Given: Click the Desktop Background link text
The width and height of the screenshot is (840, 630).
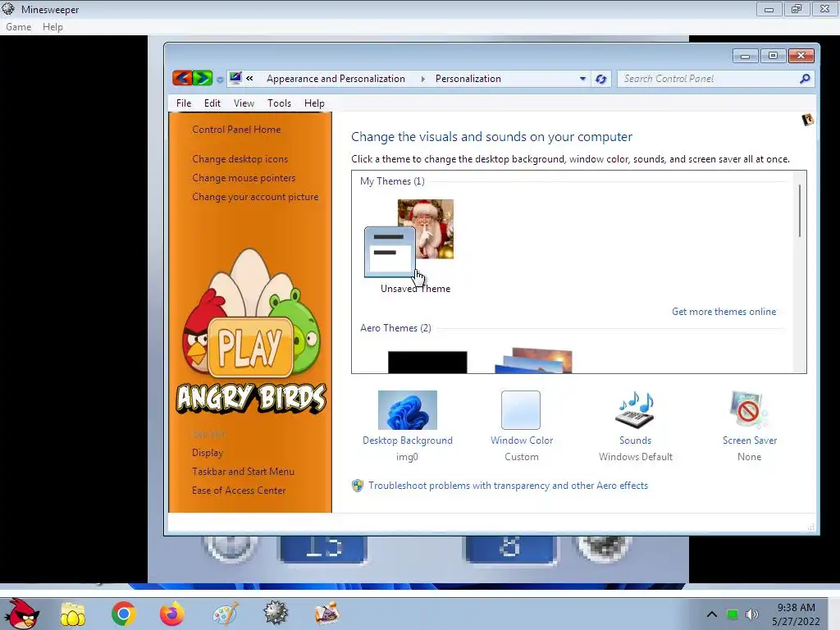Looking at the screenshot, I should pyautogui.click(x=407, y=440).
